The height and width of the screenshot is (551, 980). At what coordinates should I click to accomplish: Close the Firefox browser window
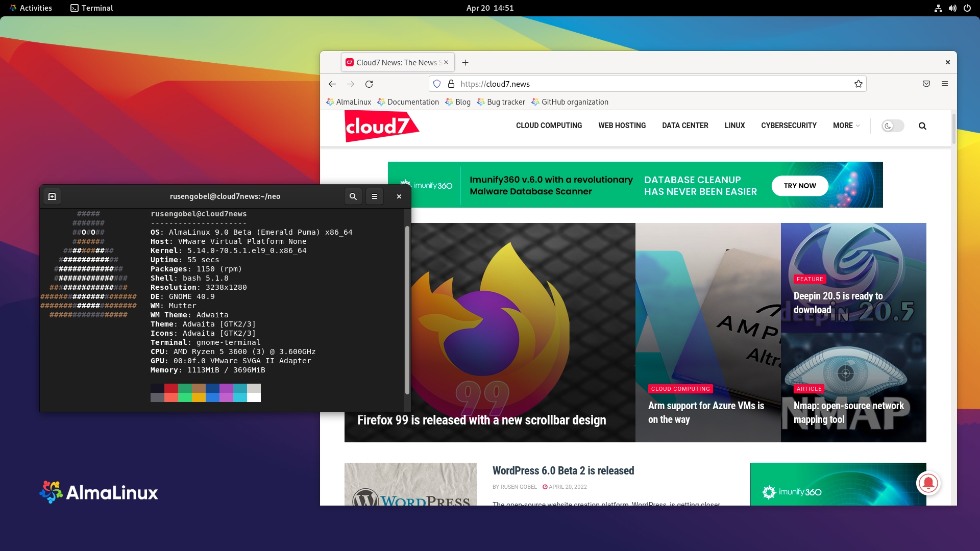[948, 62]
